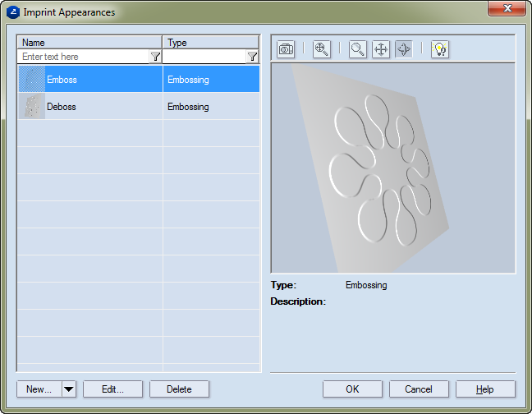Select the Deboss row name
This screenshot has width=532, height=414.
click(62, 107)
